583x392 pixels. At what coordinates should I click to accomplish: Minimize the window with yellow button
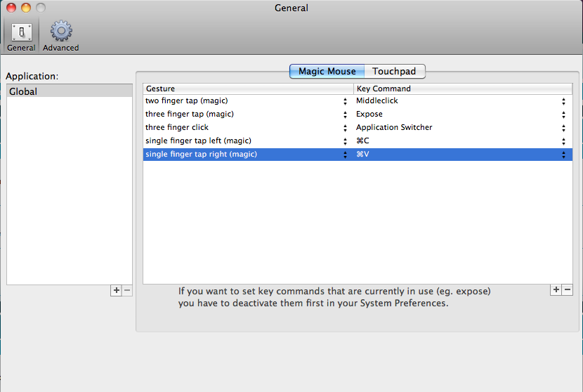[x=26, y=8]
